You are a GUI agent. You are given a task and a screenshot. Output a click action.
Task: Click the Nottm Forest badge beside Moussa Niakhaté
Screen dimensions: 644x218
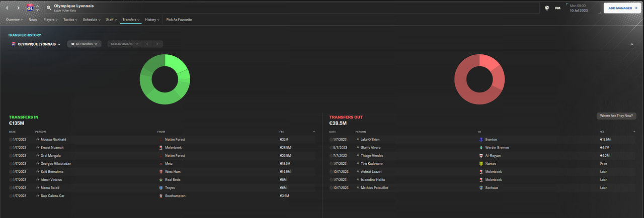(x=161, y=140)
